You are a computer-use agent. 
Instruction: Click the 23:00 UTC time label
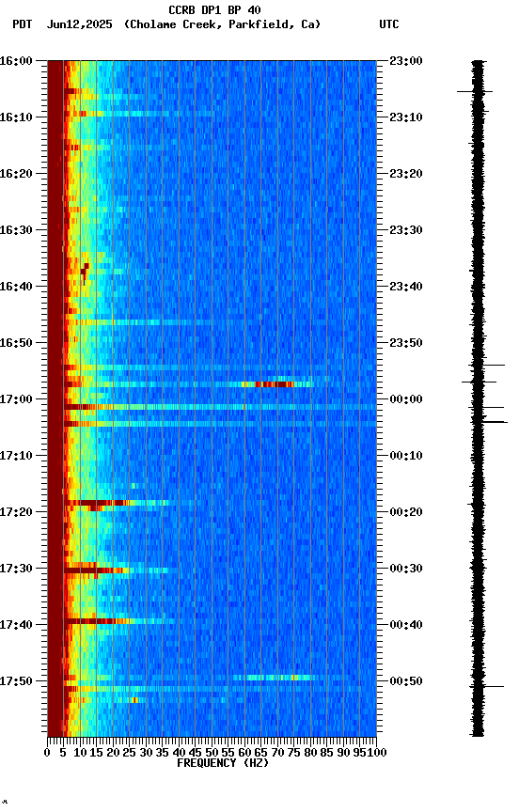pyautogui.click(x=406, y=61)
